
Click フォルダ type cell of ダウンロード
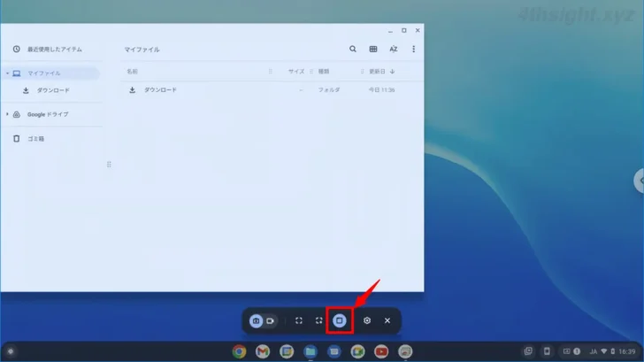tap(328, 90)
